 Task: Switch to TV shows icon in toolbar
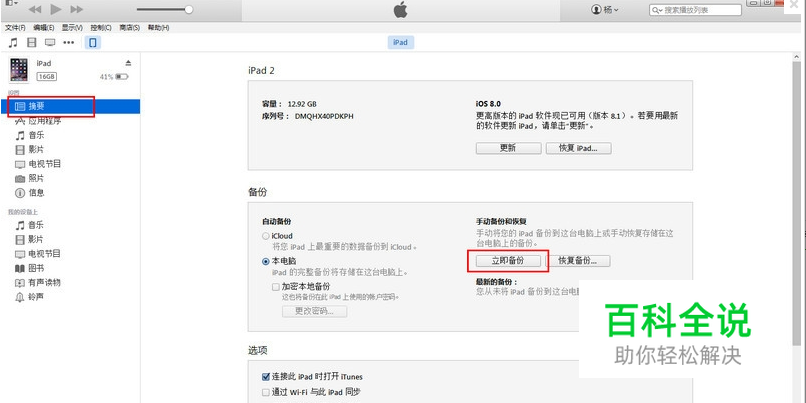pos(50,43)
